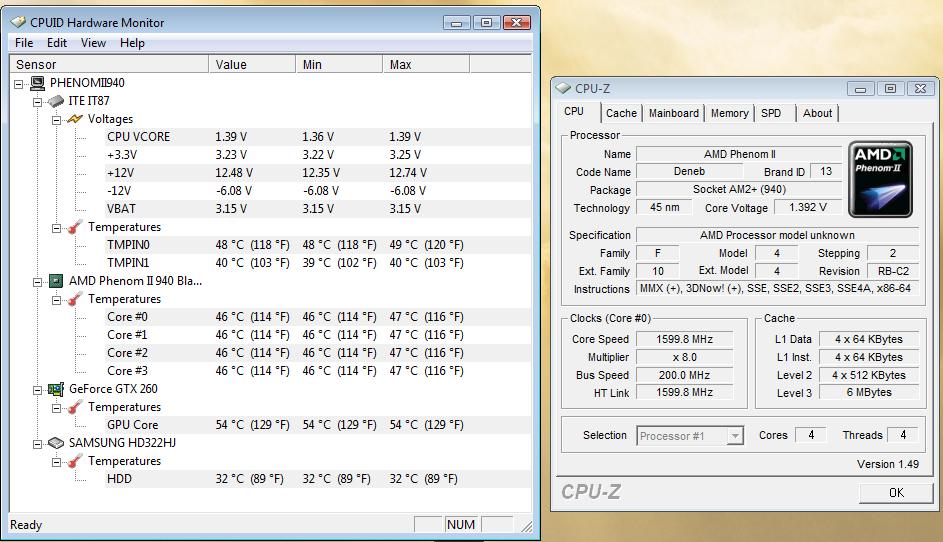Collapse Temperatures node under ITE IT87
Image resolution: width=943 pixels, height=542 pixels.
(x=57, y=229)
